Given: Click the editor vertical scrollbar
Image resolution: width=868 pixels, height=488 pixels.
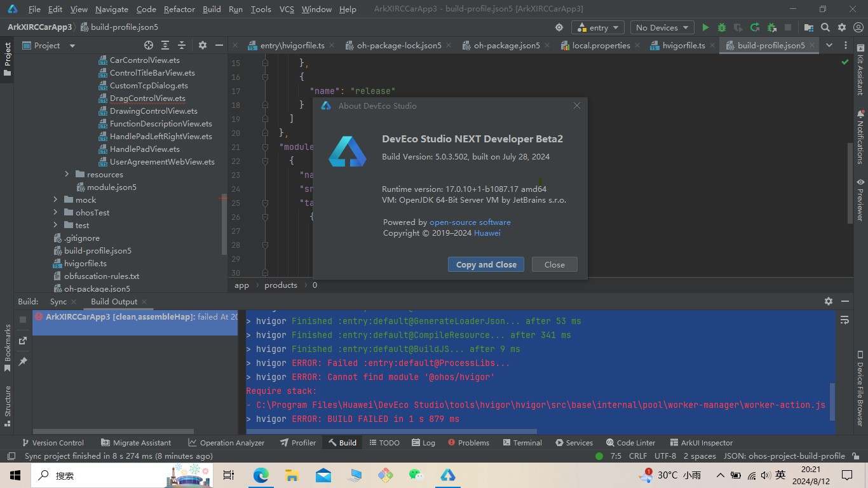Looking at the screenshot, I should click(850, 183).
